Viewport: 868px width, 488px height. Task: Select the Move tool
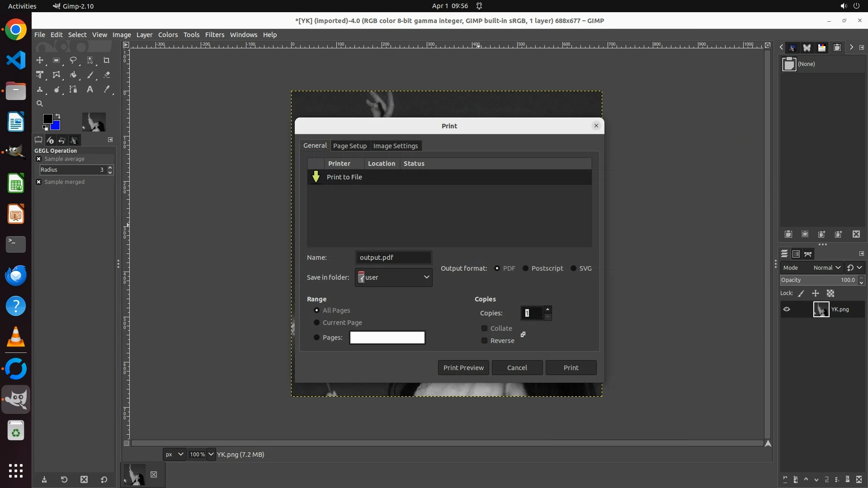(x=40, y=60)
